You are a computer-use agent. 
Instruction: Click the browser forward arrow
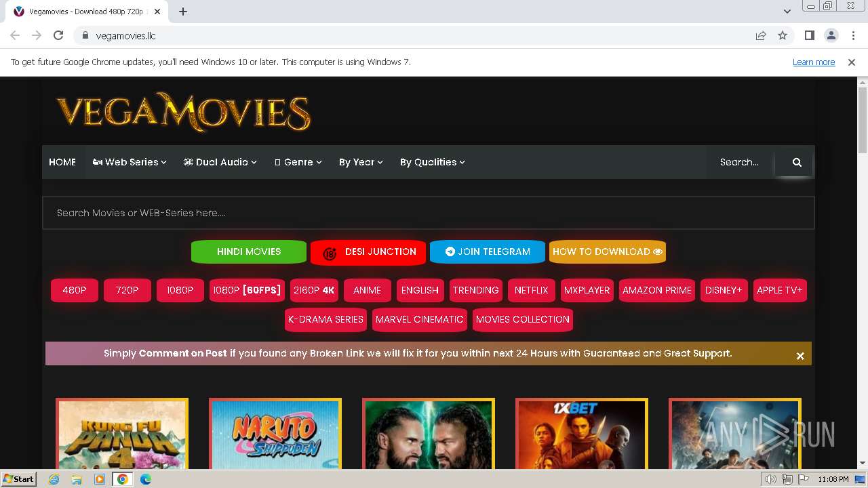click(x=37, y=35)
